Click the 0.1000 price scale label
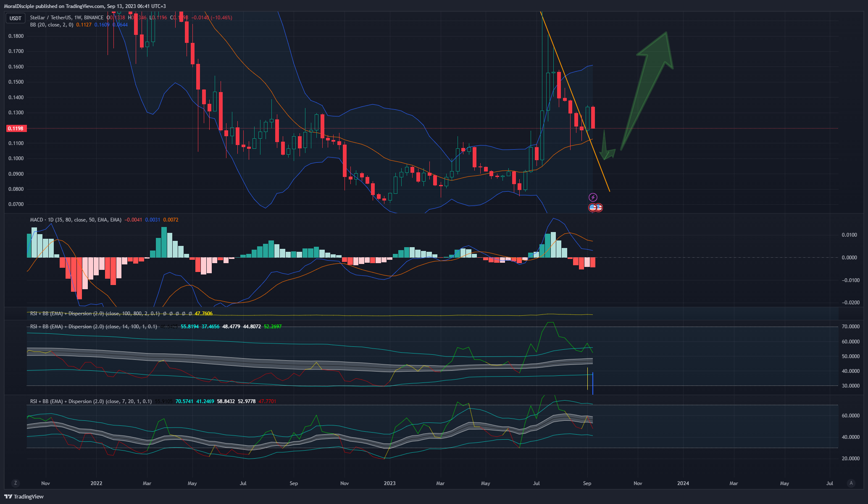 click(16, 158)
